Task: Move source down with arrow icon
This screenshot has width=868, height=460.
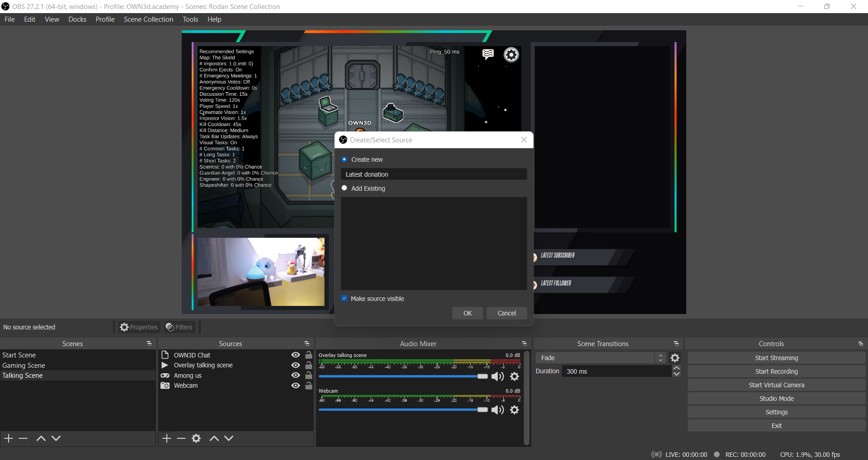Action: [229, 438]
